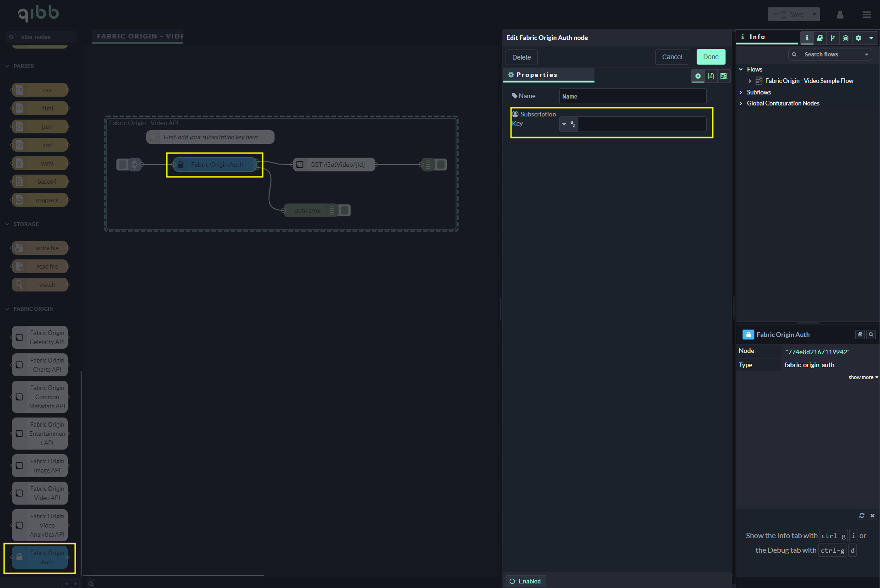This screenshot has height=588, width=880.
Task: Open the Info sidebar tab icon
Action: pos(807,38)
